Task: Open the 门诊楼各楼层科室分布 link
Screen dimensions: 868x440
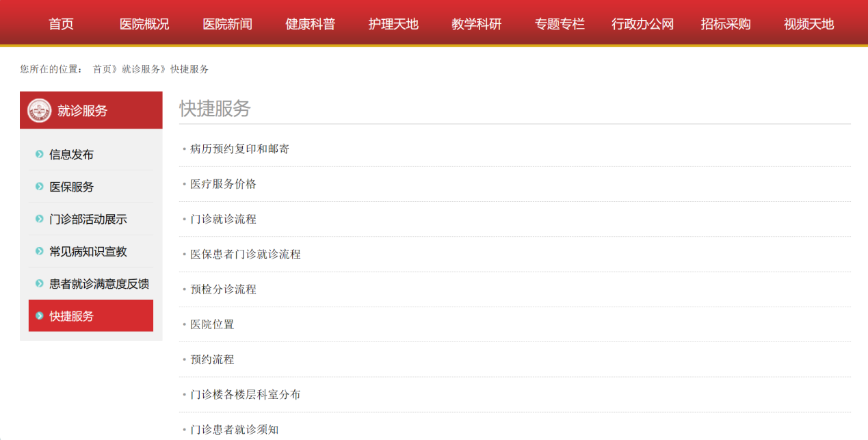Action: point(245,395)
